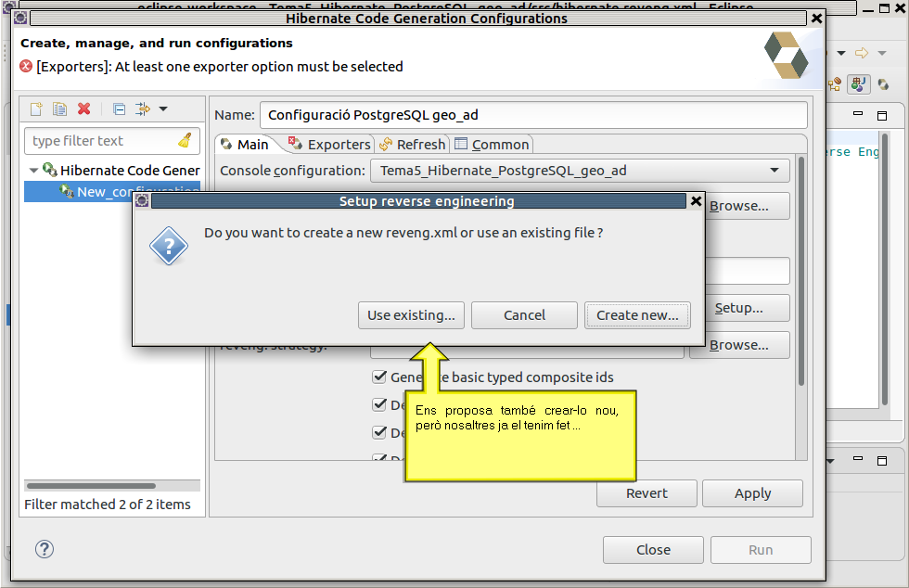Viewport: 909px width, 588px height.
Task: Click the horizontal scrollbar in the configuration tree
Action: click(x=91, y=486)
